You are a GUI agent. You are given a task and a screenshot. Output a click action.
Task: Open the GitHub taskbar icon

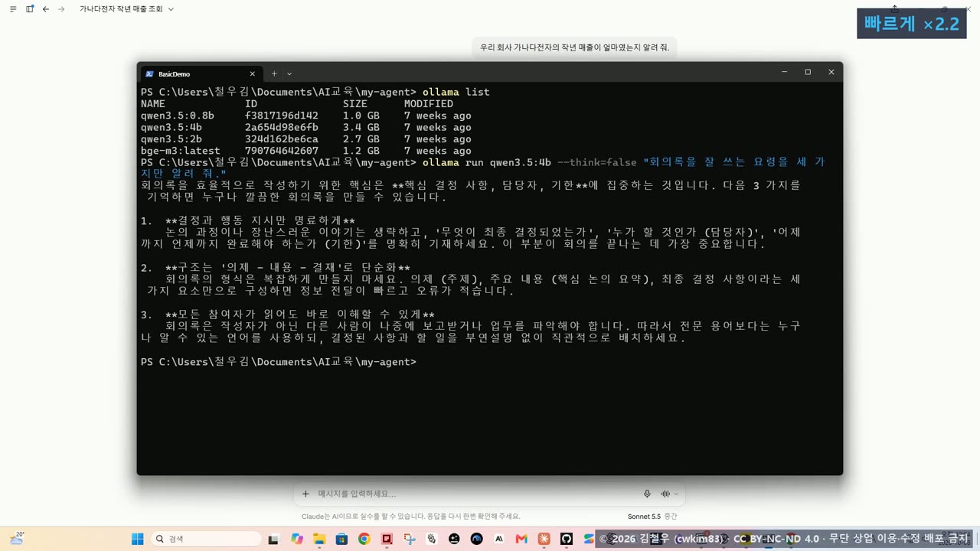pos(567,539)
